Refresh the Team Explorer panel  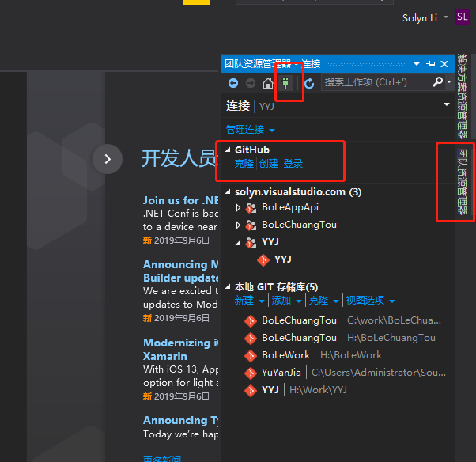[309, 83]
